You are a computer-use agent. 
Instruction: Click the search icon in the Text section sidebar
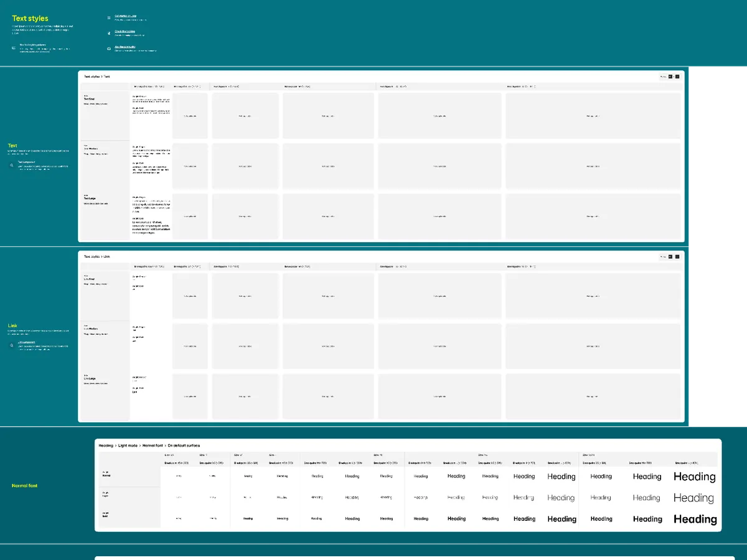[x=11, y=166]
